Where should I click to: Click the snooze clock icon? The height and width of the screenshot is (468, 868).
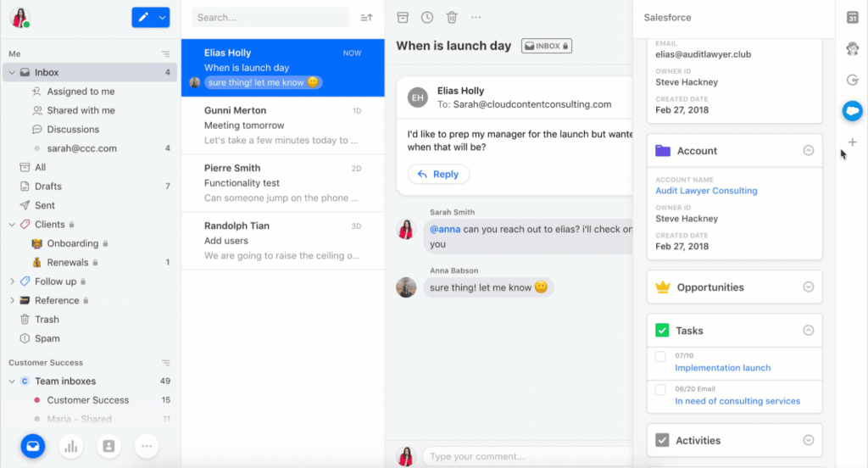[427, 17]
